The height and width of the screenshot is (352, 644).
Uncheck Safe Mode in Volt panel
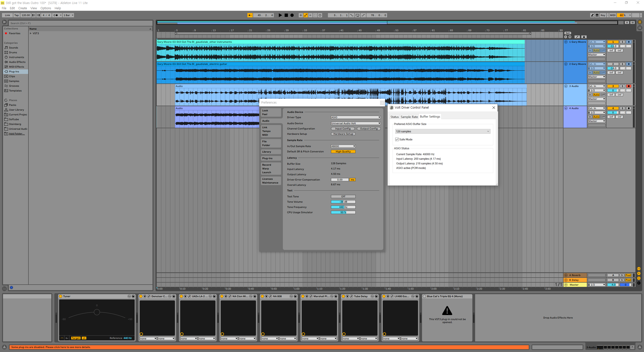click(397, 140)
